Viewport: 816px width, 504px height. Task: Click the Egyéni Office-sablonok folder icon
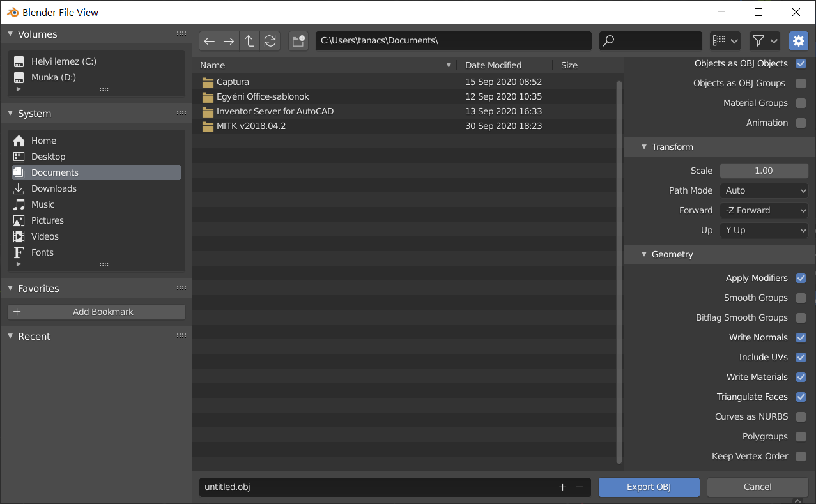point(208,97)
